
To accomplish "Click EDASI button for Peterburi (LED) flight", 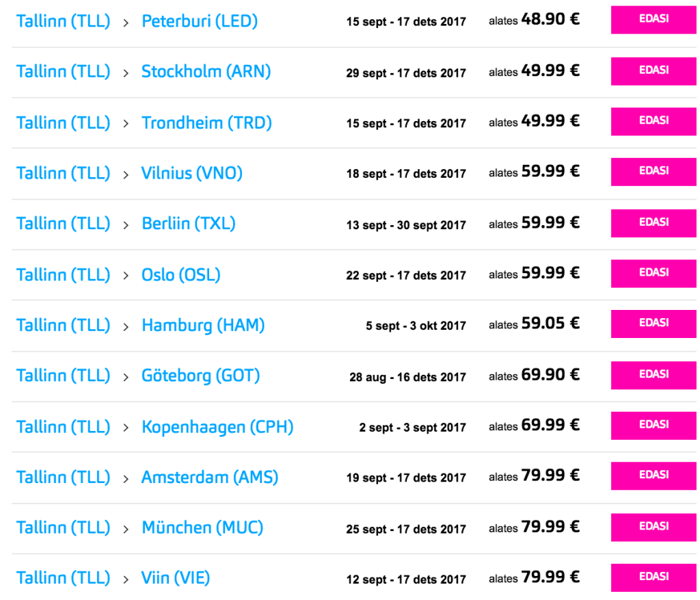I will pos(653,20).
